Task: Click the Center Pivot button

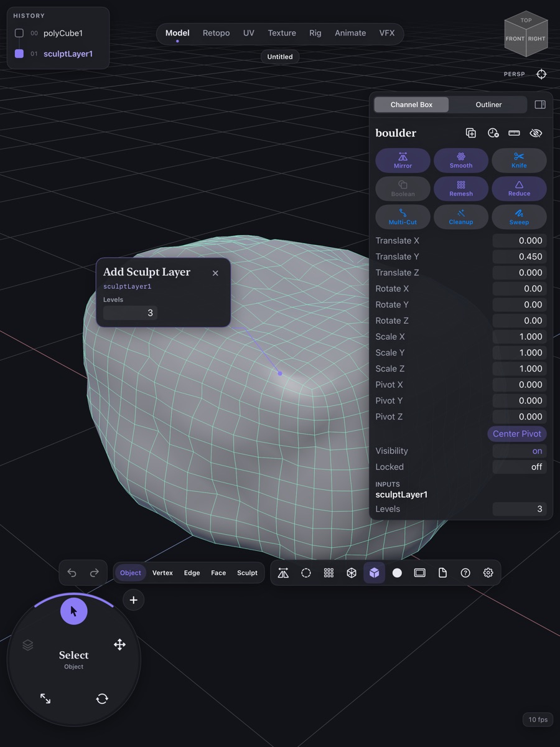Action: [x=517, y=434]
